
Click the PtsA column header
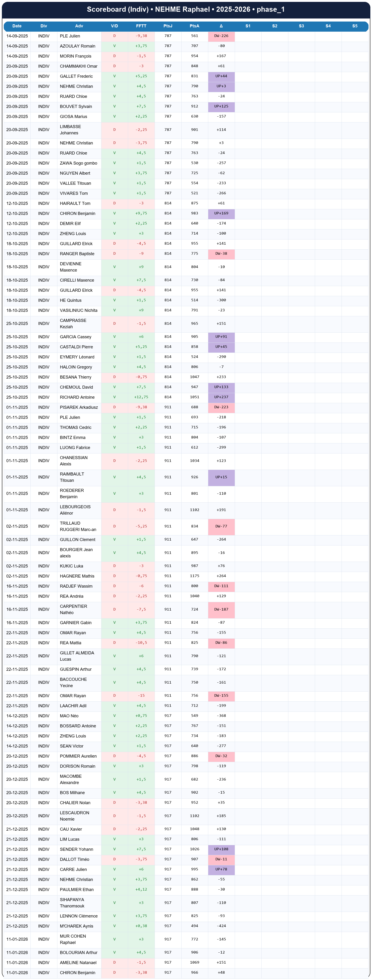tap(194, 26)
